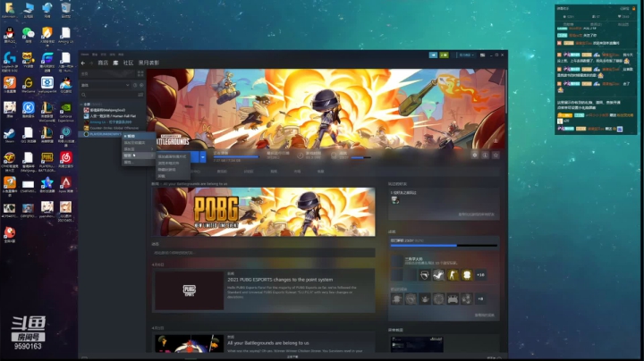This screenshot has height=361, width=644.
Task: Open the 2021 PUBG ESPORTS news article
Action: point(280,280)
